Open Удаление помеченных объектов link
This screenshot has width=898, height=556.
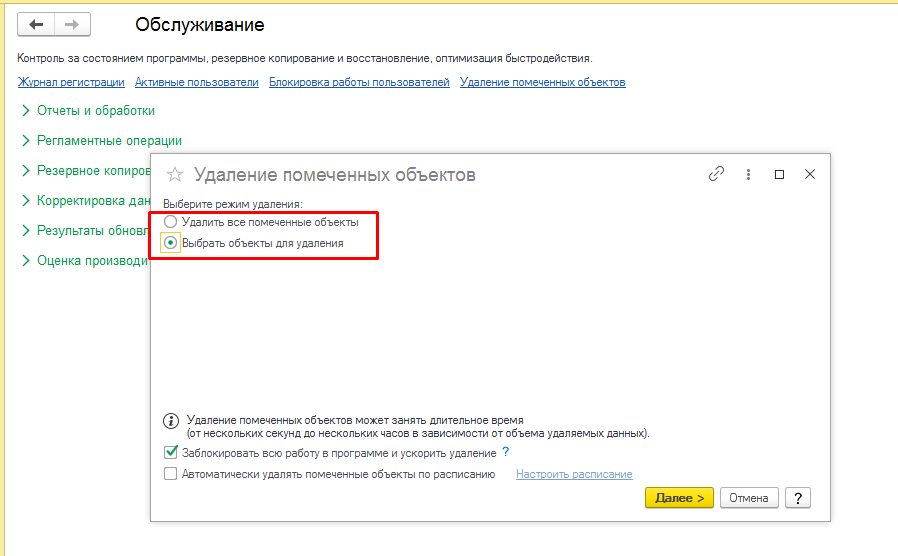click(x=542, y=82)
